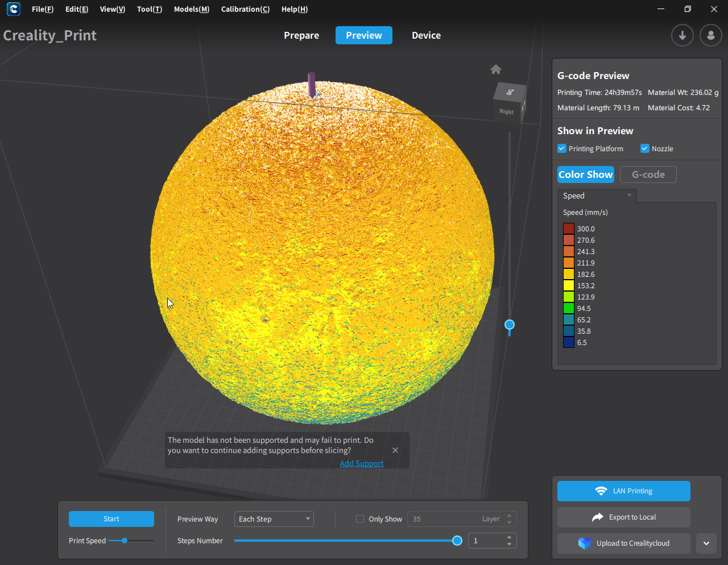
Task: Click the Right face of the view cube
Action: click(x=507, y=111)
